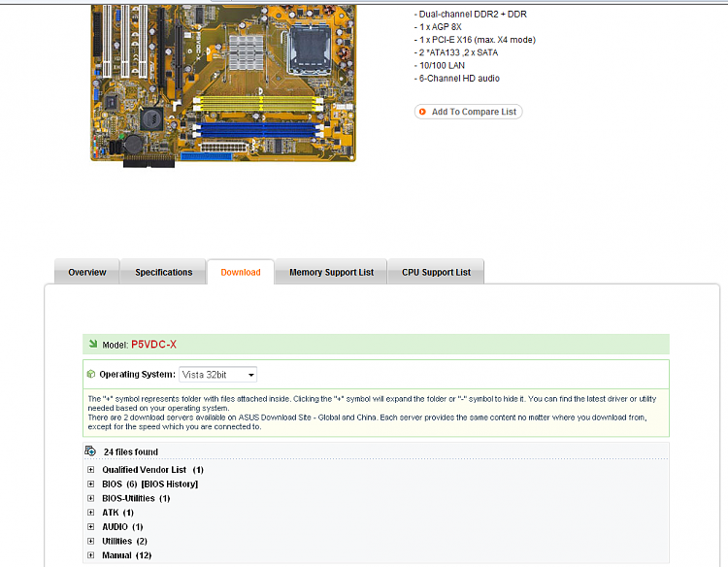Click the 'Dual-channel DDR2 + DDR' spec line
The height and width of the screenshot is (567, 728).
pos(471,14)
